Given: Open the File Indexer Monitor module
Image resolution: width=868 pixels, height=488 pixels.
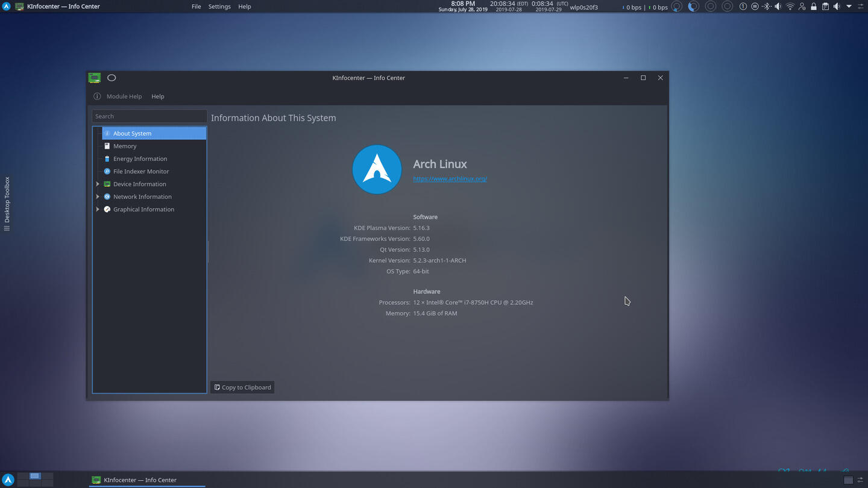Looking at the screenshot, I should click(x=154, y=171).
